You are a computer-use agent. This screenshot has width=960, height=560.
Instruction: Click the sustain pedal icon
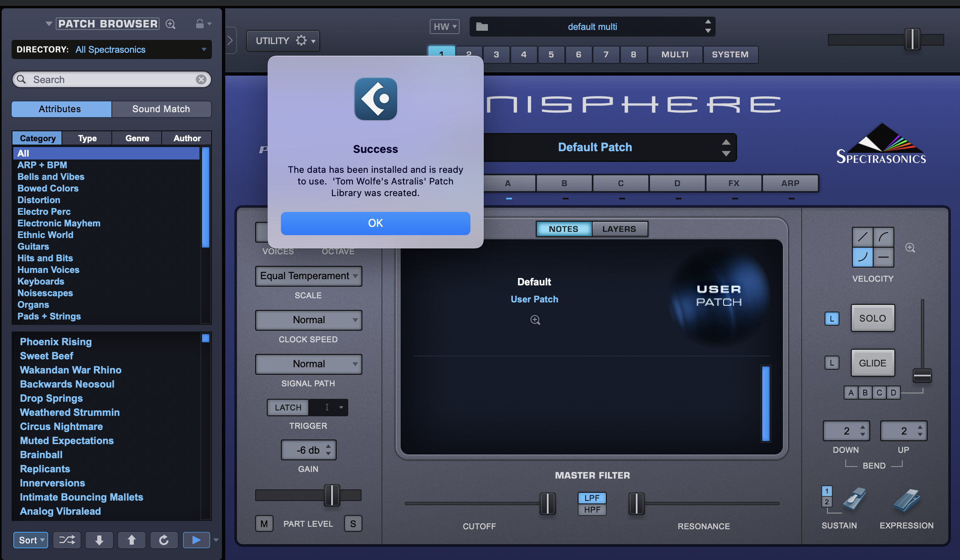(x=854, y=499)
